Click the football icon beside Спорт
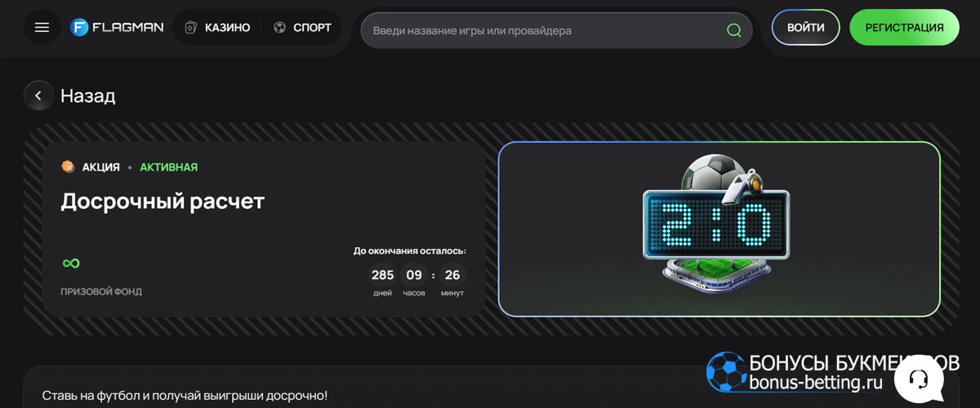Viewport: 980px width, 408px height. pyautogui.click(x=279, y=28)
